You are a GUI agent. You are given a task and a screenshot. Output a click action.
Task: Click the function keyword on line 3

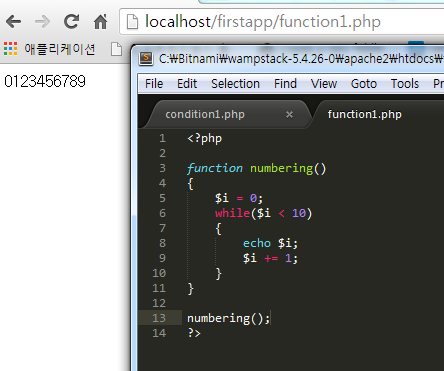point(215,168)
